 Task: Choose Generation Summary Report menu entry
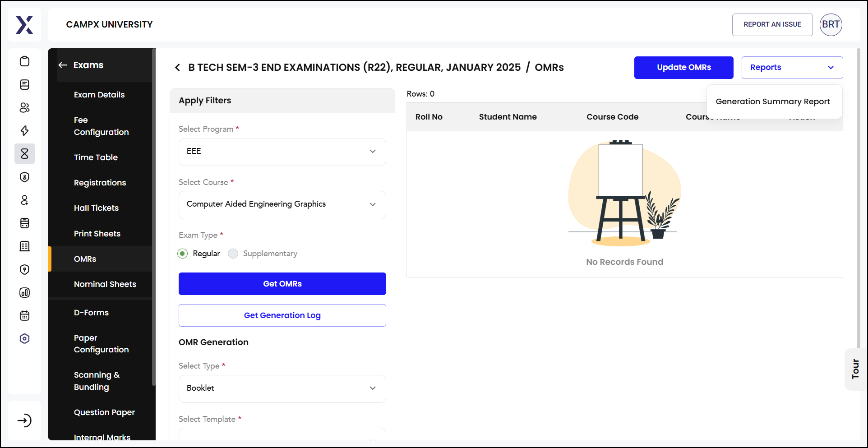(x=773, y=102)
